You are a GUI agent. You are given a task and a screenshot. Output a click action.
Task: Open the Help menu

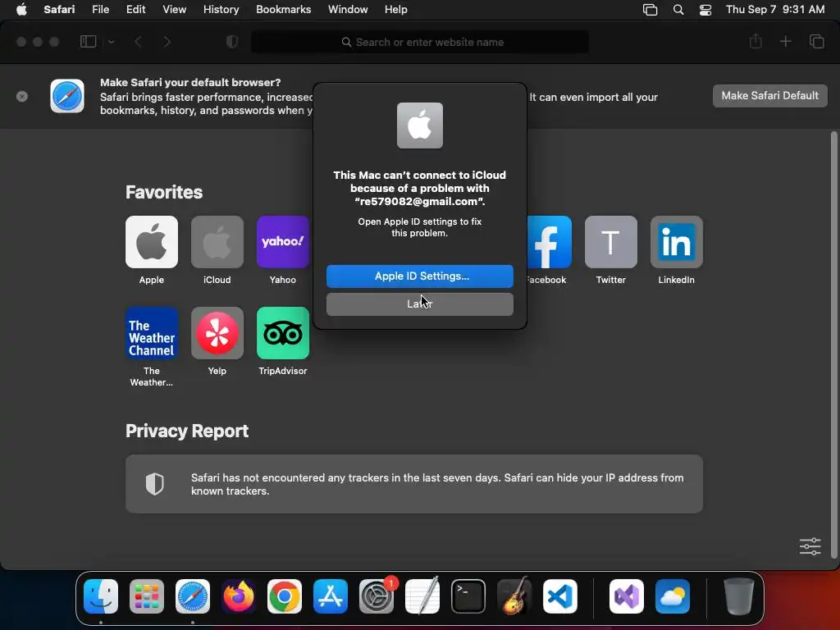pyautogui.click(x=396, y=10)
